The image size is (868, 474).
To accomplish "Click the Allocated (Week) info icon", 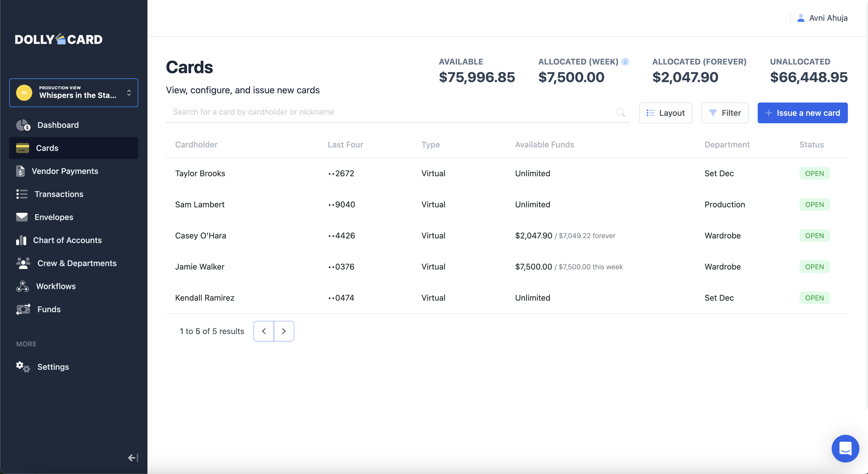I will point(625,62).
